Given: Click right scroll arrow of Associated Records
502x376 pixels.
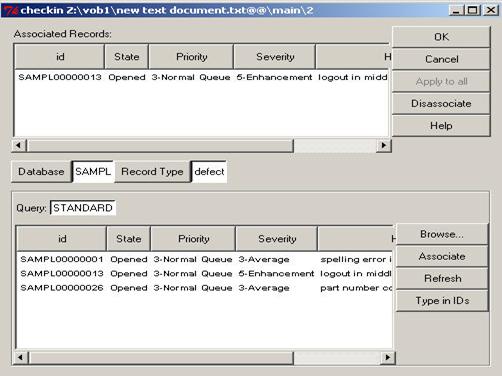Looking at the screenshot, I should point(383,145).
